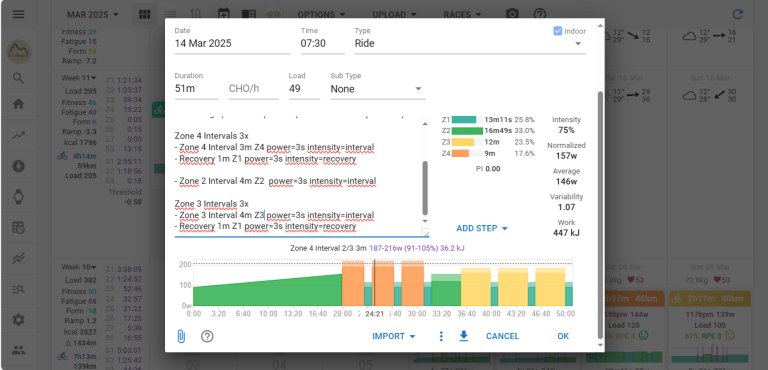Click the camera screenshot icon
This screenshot has width=768, height=370.
pyautogui.click(x=512, y=14)
